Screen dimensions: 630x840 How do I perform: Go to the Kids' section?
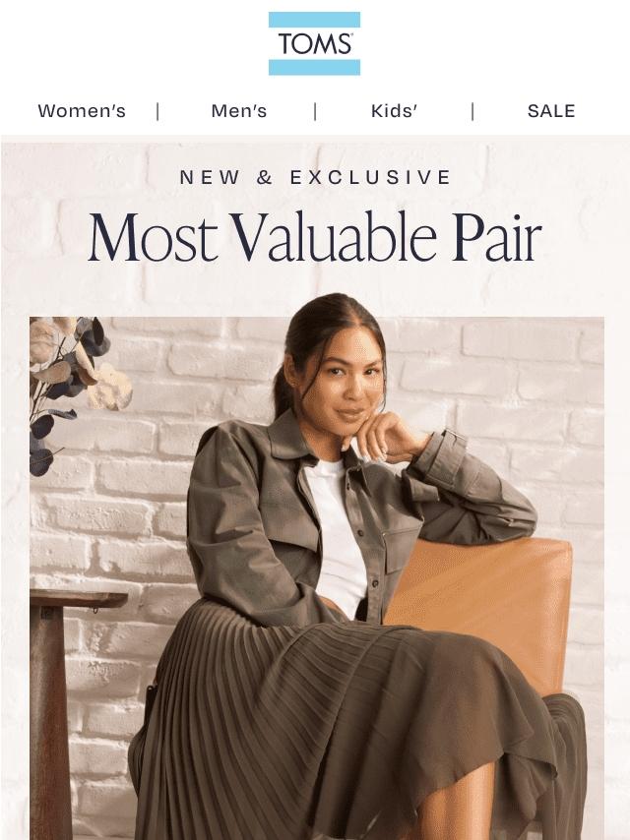point(394,111)
